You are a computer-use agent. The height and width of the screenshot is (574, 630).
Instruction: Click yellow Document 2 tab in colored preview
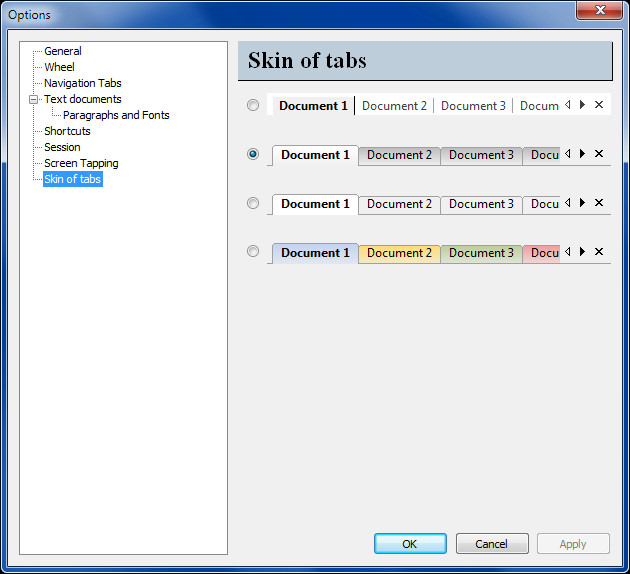[x=399, y=253]
